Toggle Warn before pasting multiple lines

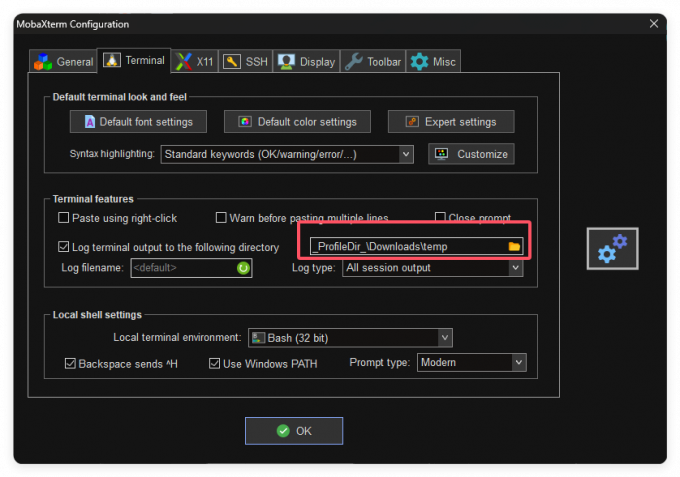pos(221,218)
